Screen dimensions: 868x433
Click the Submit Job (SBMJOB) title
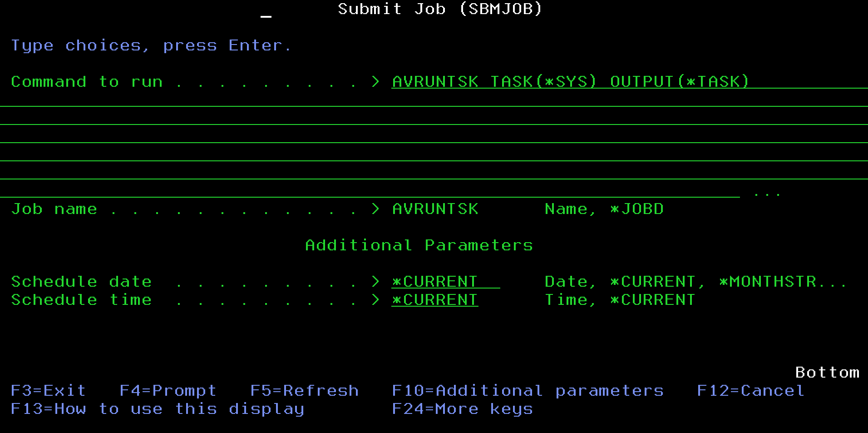tap(440, 9)
